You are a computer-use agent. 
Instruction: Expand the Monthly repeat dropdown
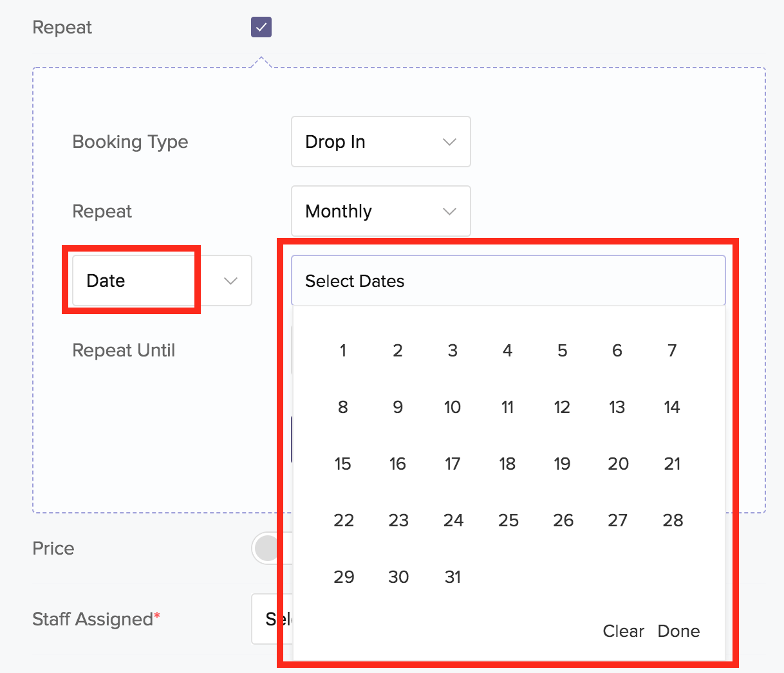point(380,211)
